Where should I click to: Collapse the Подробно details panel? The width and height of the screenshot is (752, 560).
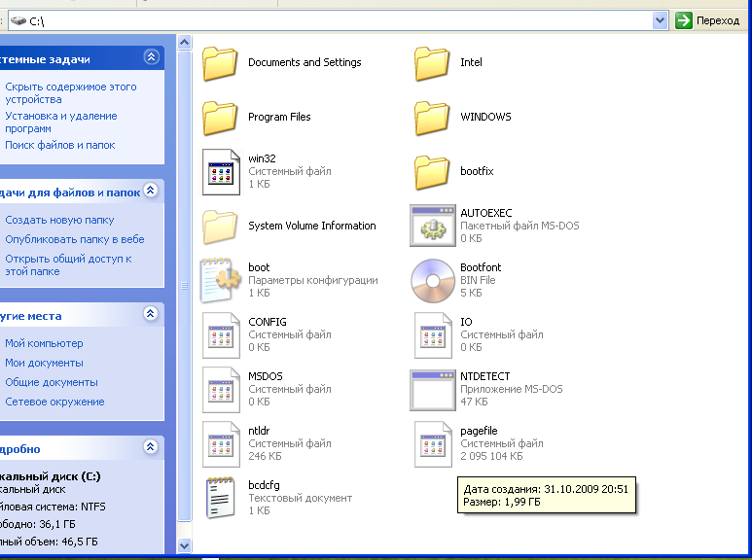[150, 447]
